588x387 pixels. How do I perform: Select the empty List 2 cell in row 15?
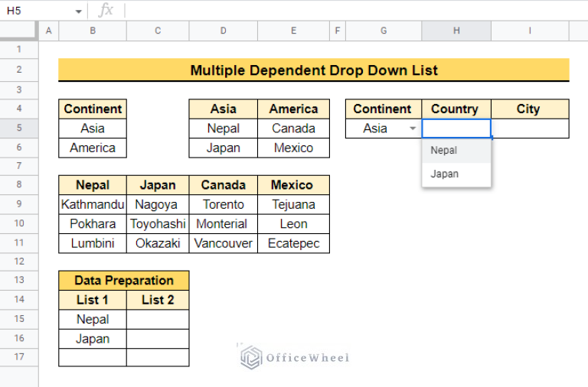tap(158, 320)
